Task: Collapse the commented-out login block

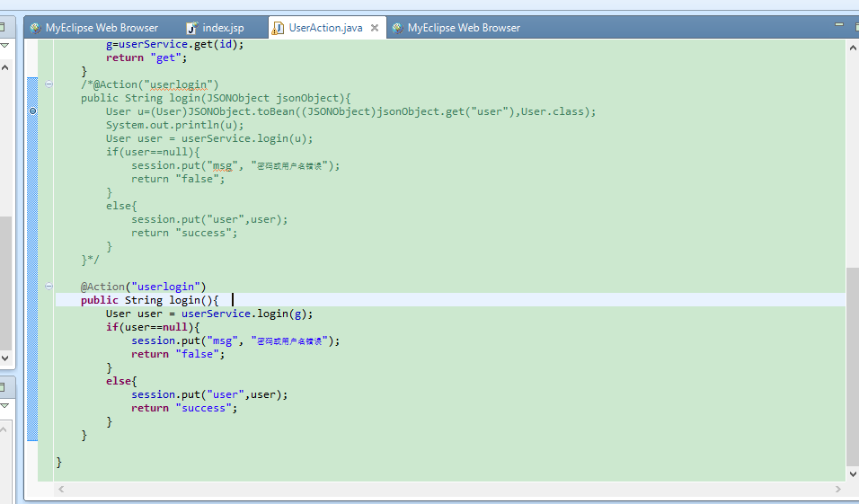Action: 49,84
